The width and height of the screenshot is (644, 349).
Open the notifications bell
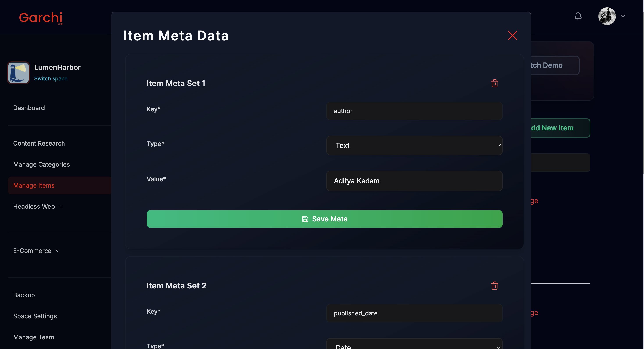pos(578,16)
